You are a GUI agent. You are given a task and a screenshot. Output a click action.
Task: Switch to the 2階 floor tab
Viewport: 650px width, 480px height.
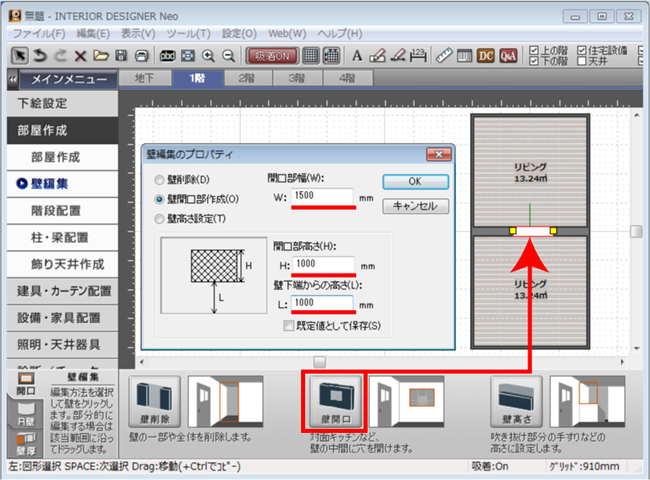click(244, 78)
